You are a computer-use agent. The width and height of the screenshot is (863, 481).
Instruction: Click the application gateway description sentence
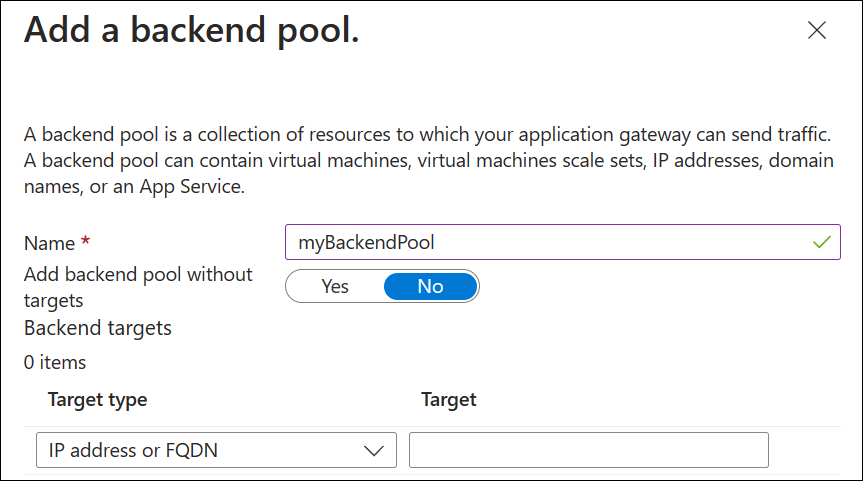[426, 133]
